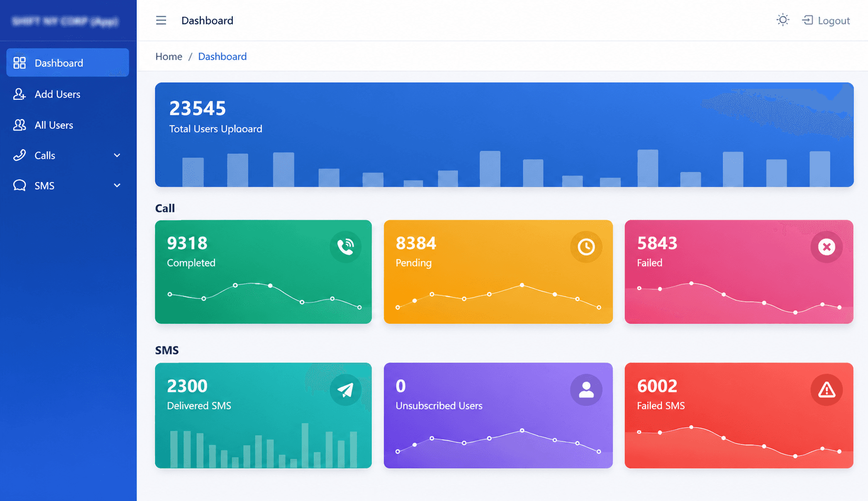Open Dashboard in the sidebar
Viewport: 868px width, 501px height.
67,63
